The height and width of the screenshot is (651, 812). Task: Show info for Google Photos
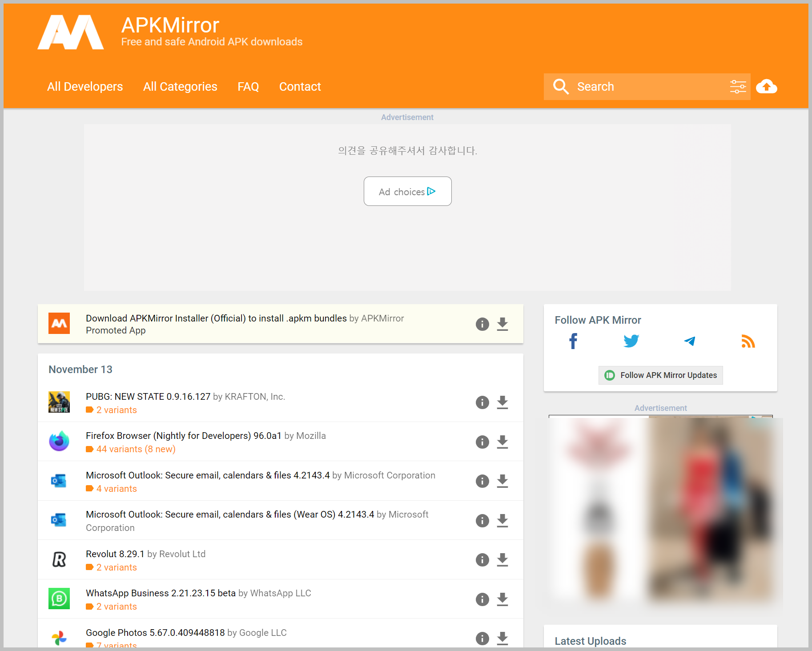482,639
